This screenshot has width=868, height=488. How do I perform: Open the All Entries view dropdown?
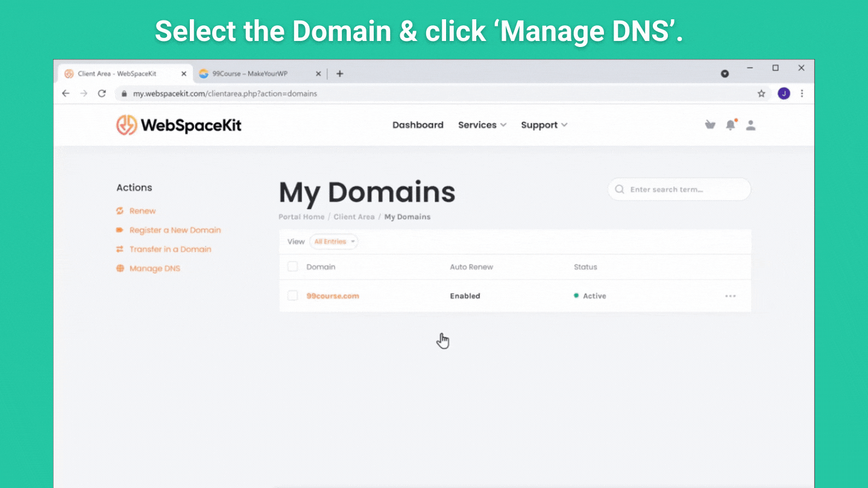(x=333, y=242)
